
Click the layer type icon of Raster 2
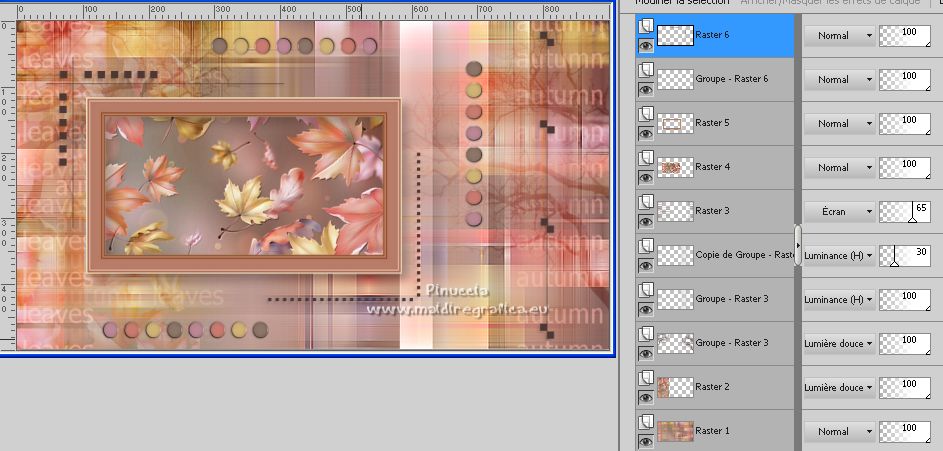click(x=646, y=377)
